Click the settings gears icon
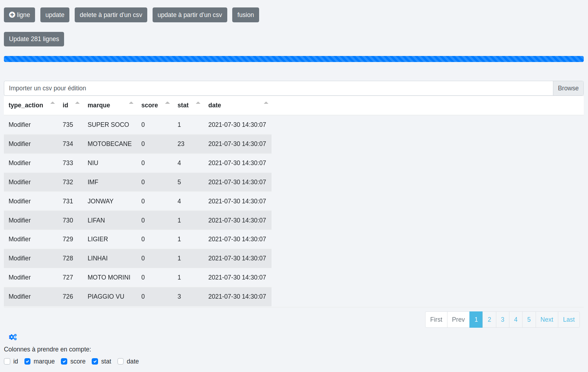This screenshot has width=588, height=372. click(13, 337)
